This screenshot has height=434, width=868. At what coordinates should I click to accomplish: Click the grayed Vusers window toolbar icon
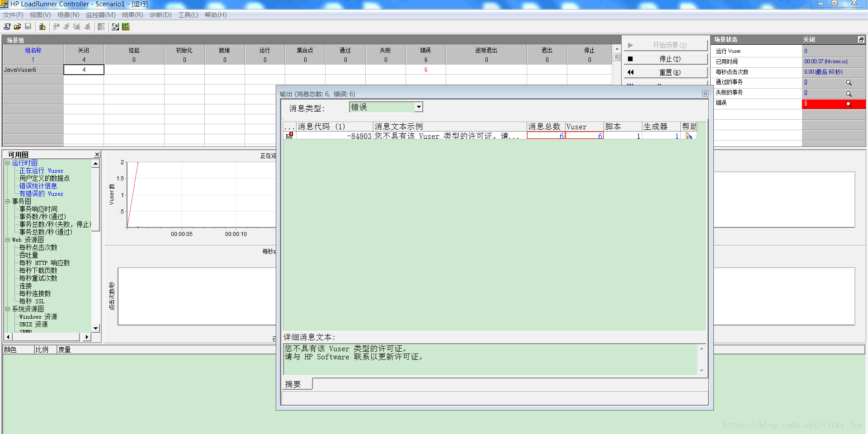[101, 27]
